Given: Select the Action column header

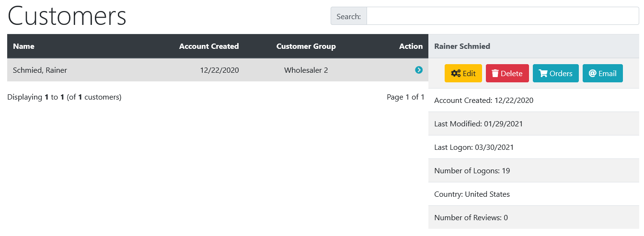Looking at the screenshot, I should (x=411, y=46).
